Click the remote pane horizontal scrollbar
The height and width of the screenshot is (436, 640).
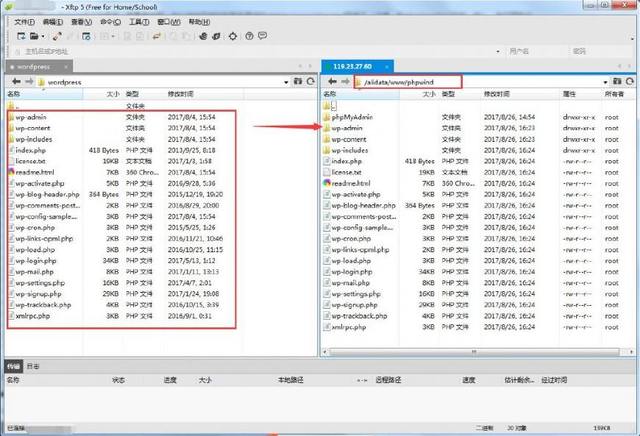[470, 353]
